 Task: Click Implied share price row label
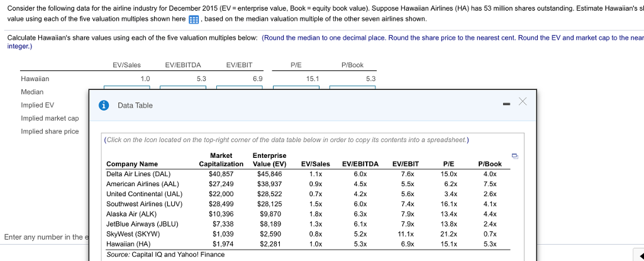point(50,131)
